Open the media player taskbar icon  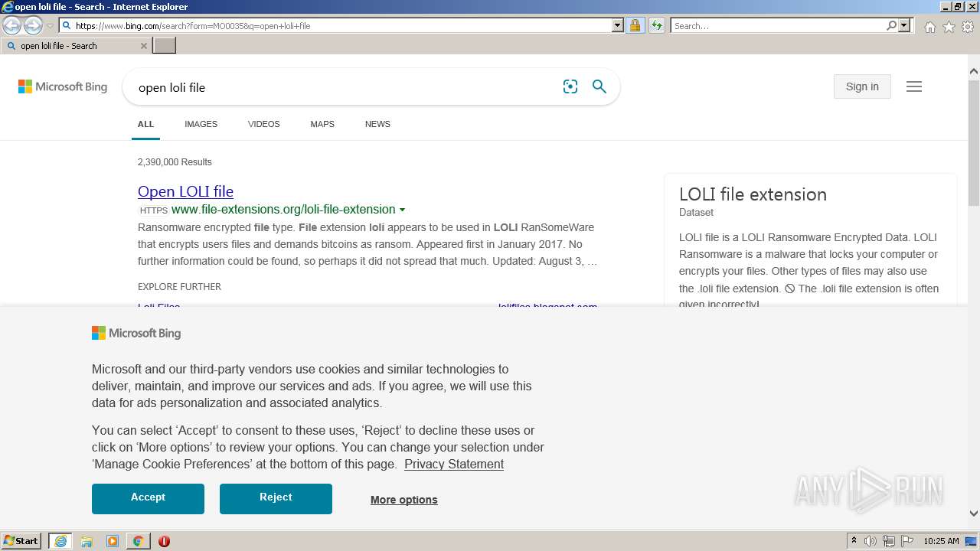click(113, 541)
